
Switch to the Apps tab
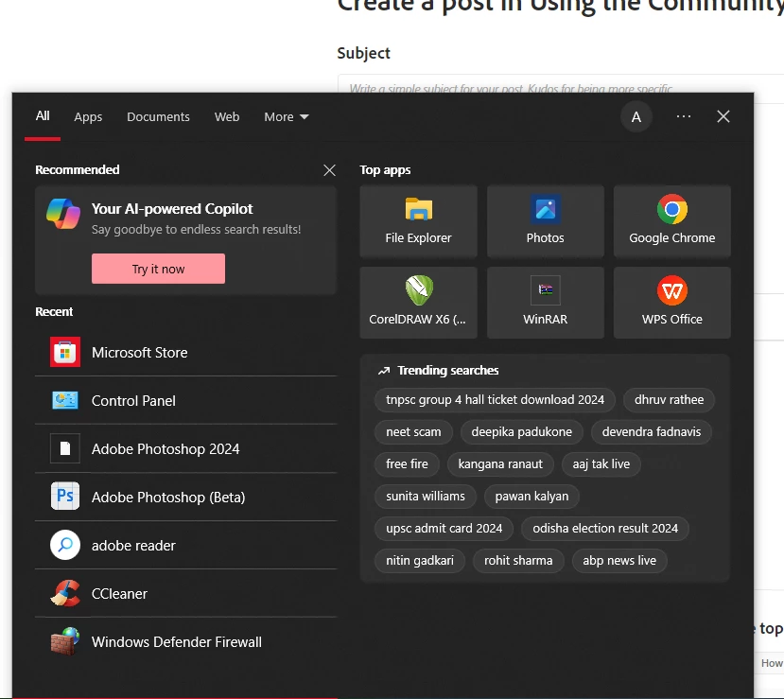(88, 117)
